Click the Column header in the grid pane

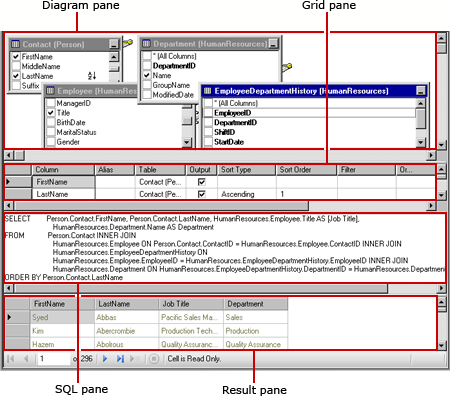(63, 170)
